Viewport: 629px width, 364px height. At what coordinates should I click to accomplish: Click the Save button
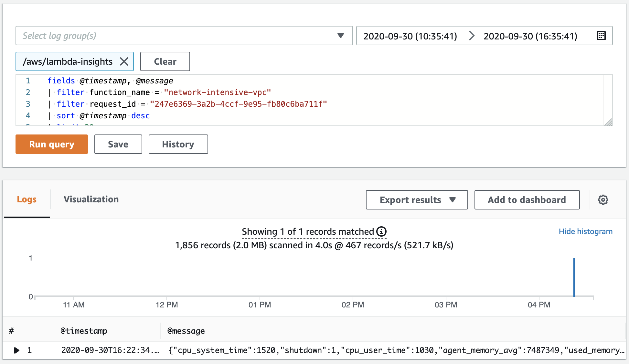(x=118, y=144)
